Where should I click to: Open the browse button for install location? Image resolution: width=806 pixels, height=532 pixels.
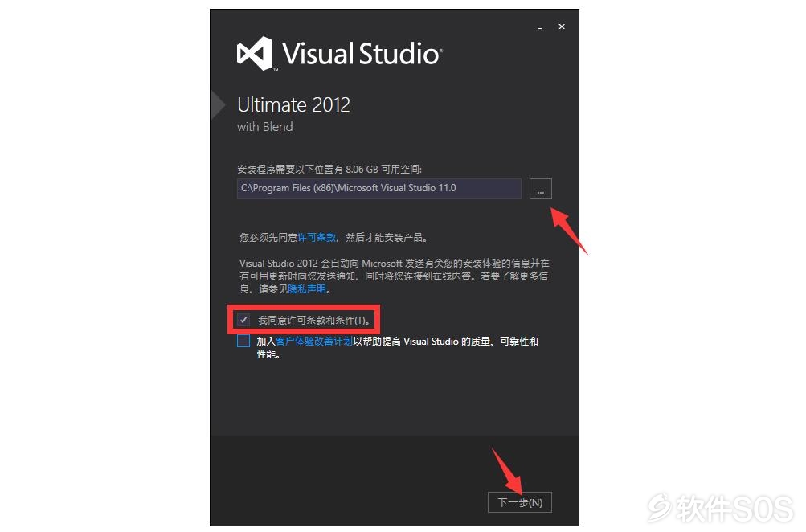[x=540, y=189]
